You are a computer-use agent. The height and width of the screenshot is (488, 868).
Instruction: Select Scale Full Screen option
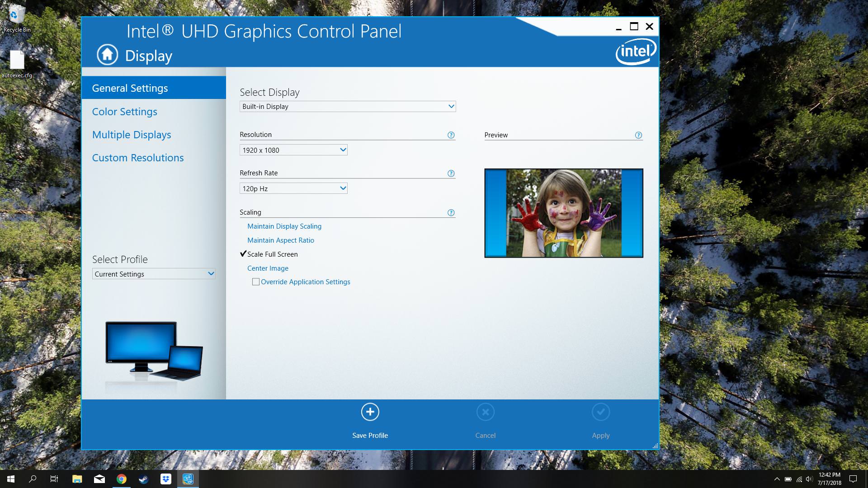tap(273, 254)
